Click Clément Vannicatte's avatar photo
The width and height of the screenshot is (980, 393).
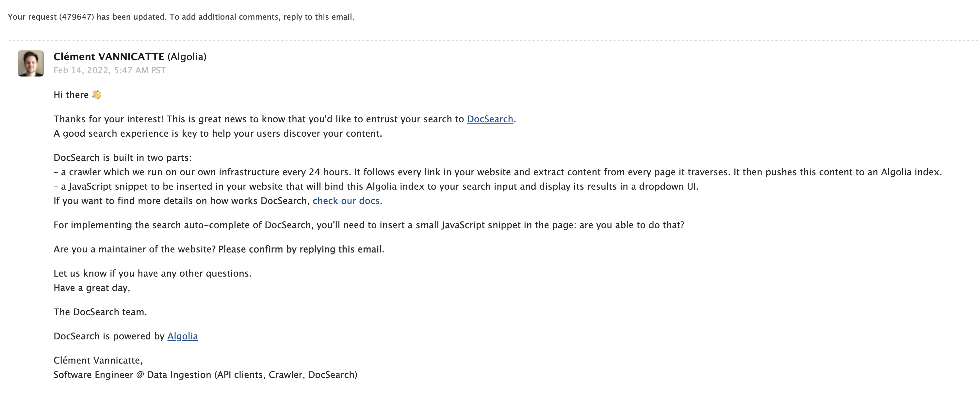(x=30, y=64)
